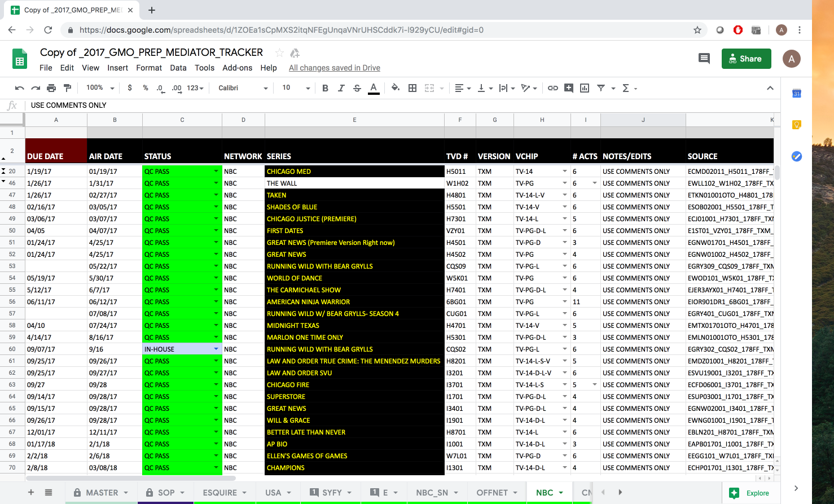This screenshot has width=834, height=504.
Task: Open Google Calendar side panel icon
Action: coord(796,94)
